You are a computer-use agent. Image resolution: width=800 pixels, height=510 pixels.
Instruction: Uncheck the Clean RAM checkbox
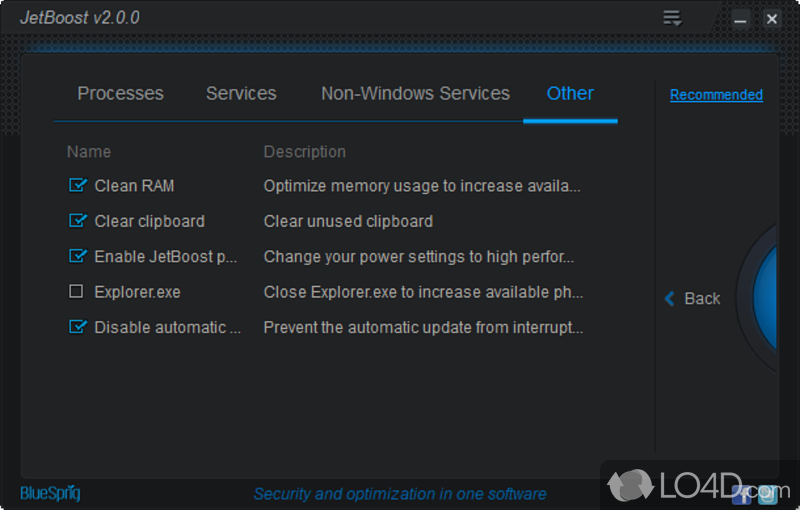click(x=77, y=185)
